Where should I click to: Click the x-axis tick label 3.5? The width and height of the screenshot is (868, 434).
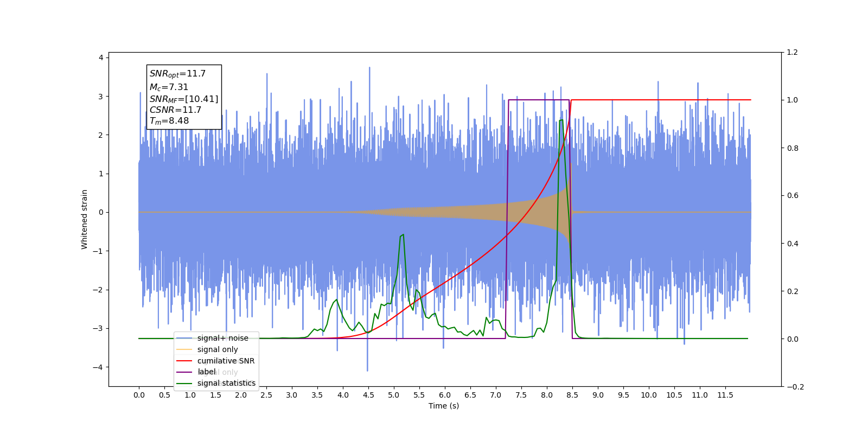tap(317, 395)
